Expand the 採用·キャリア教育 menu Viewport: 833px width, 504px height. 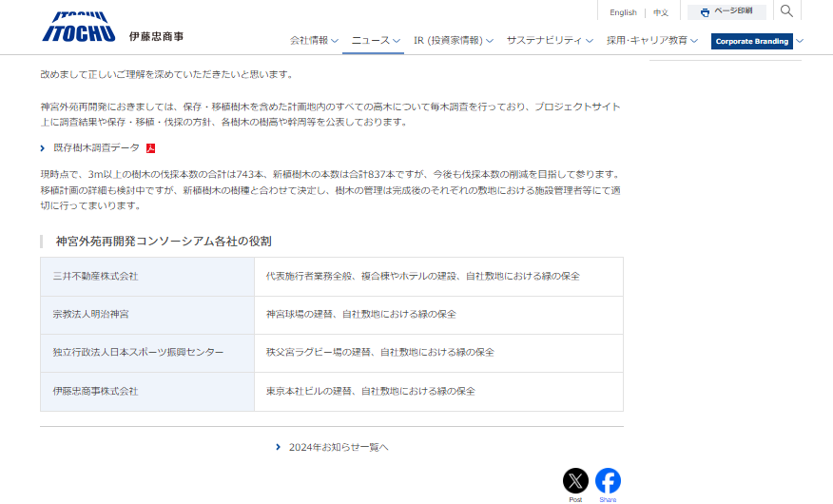(652, 40)
